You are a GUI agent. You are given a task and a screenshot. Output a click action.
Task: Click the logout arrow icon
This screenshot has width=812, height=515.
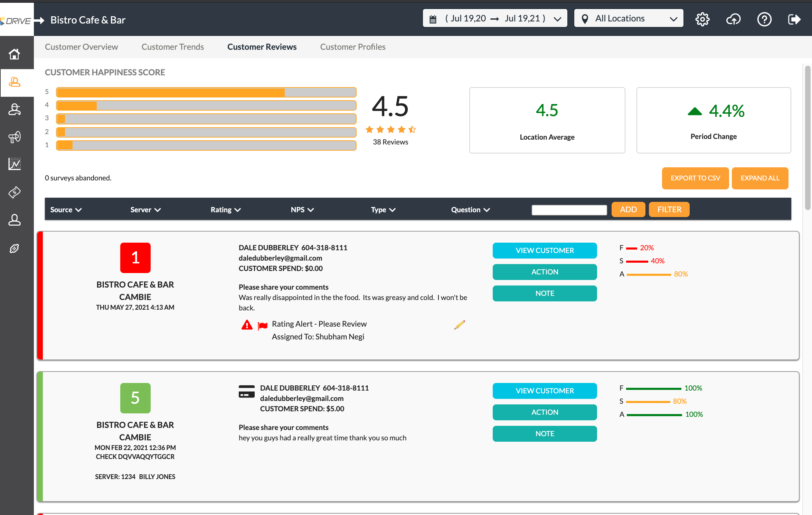pyautogui.click(x=794, y=19)
